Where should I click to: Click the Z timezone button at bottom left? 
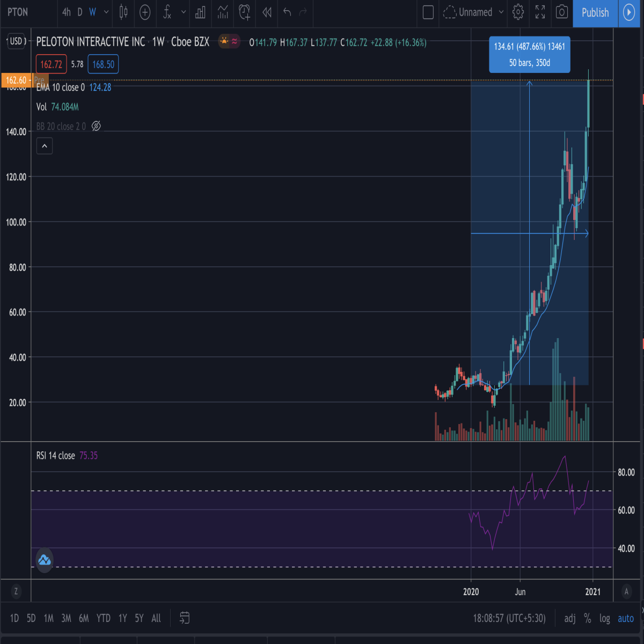(x=16, y=591)
